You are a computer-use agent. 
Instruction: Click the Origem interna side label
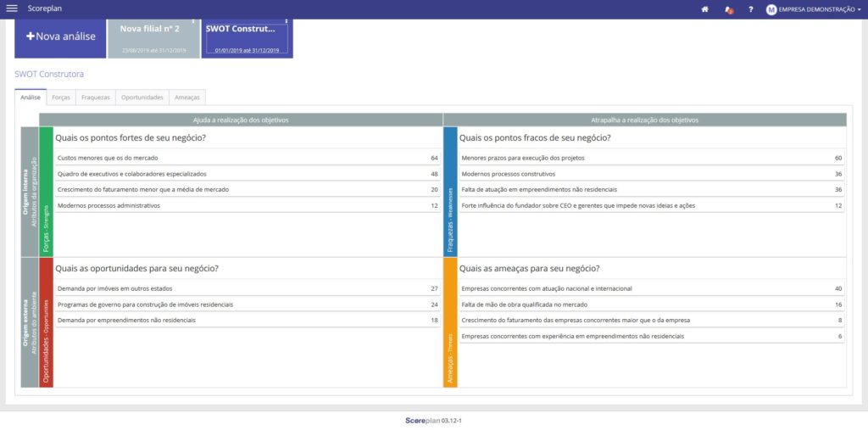point(30,192)
